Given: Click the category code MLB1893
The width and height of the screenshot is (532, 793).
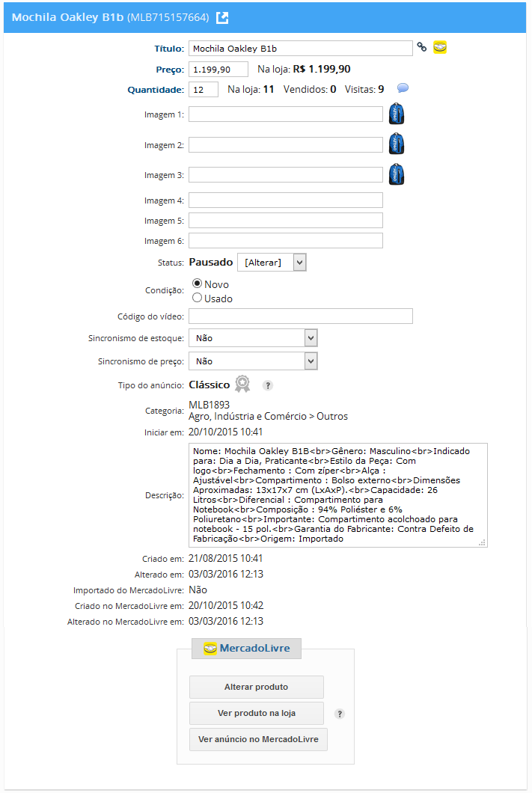Looking at the screenshot, I should coord(209,405).
